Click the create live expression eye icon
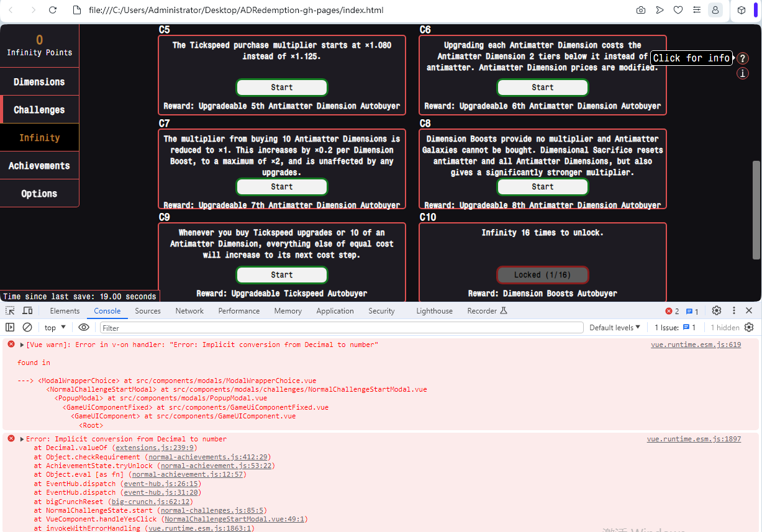 [x=83, y=327]
